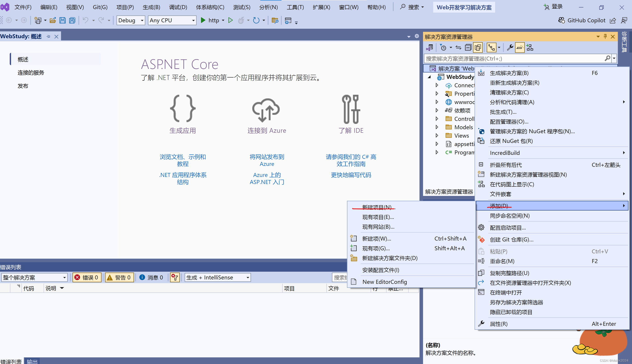Click the Properties wrench icon in Solution Explorer
632x364 pixels.
[x=510, y=47]
